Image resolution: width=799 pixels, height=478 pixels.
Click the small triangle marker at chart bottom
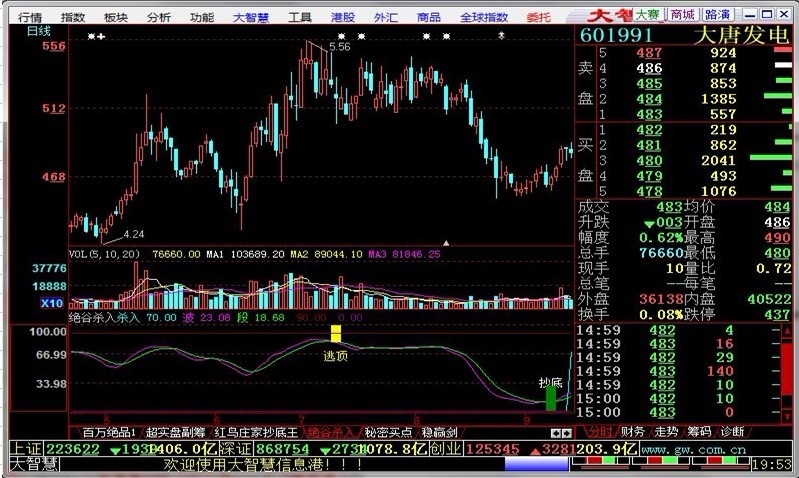[446, 243]
